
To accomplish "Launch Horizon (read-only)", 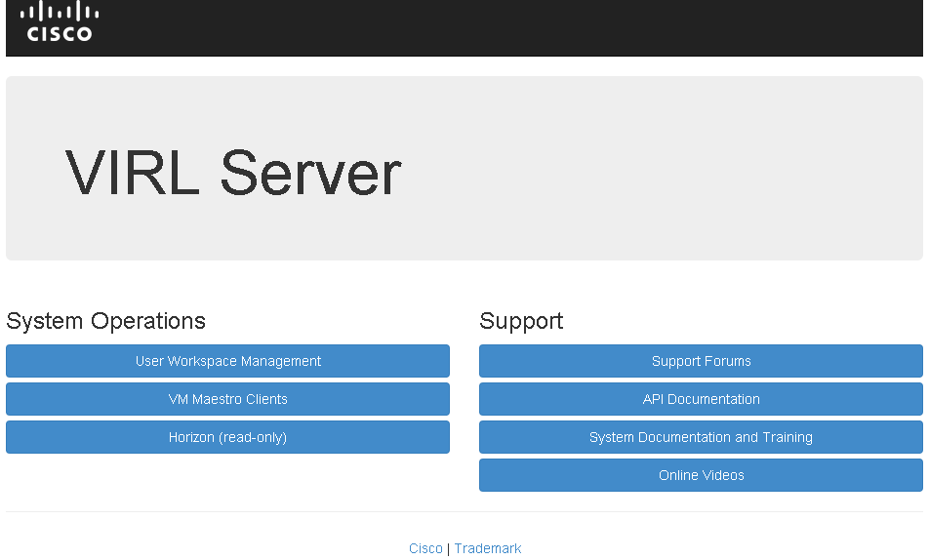I will pyautogui.click(x=227, y=437).
